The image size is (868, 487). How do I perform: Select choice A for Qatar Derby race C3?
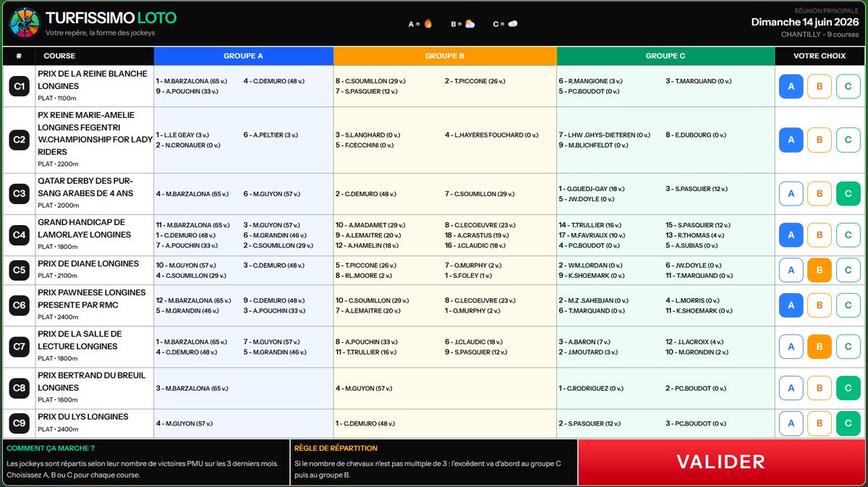791,194
